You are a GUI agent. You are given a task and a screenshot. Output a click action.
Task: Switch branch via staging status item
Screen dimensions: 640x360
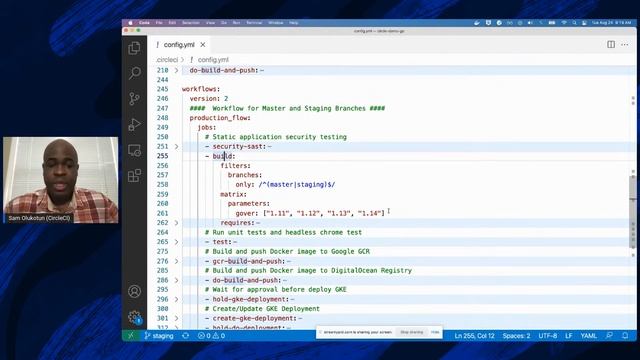pos(159,336)
